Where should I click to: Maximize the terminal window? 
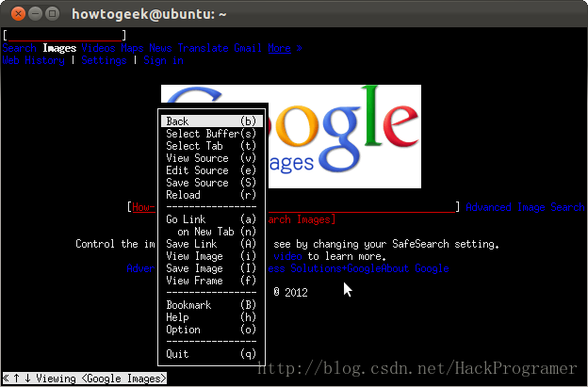coord(53,14)
